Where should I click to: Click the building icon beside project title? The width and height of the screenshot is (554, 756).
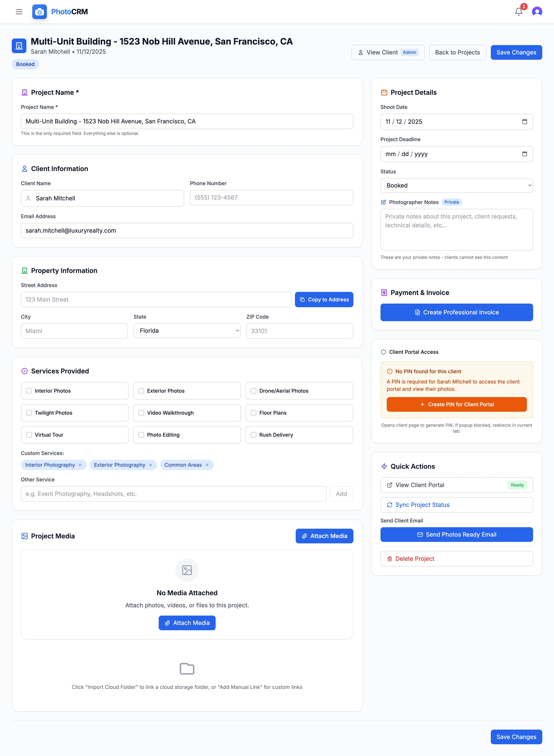pos(19,46)
